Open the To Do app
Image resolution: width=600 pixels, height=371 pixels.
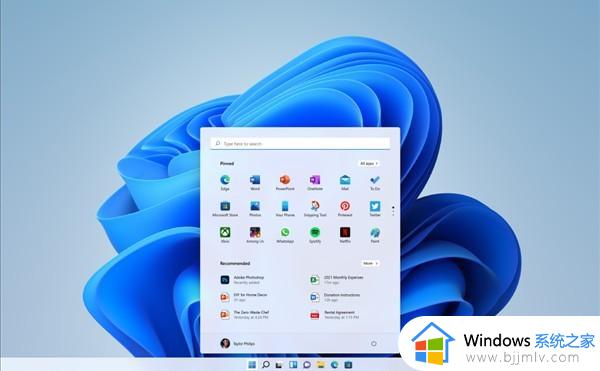375,182
